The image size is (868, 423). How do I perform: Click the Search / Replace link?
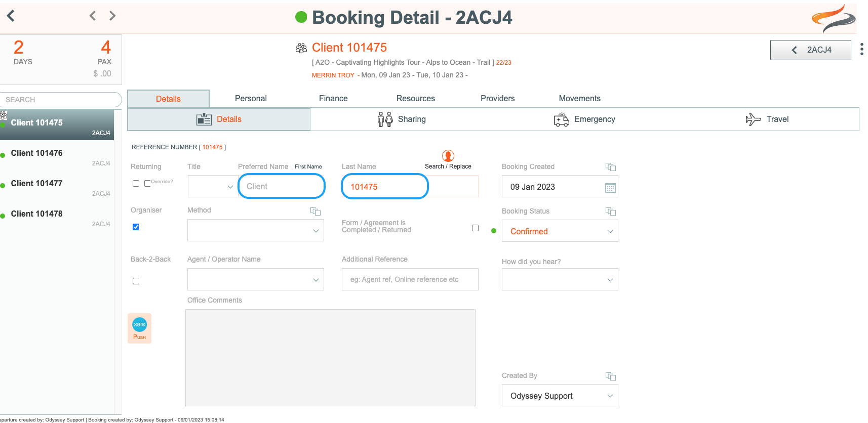point(448,166)
